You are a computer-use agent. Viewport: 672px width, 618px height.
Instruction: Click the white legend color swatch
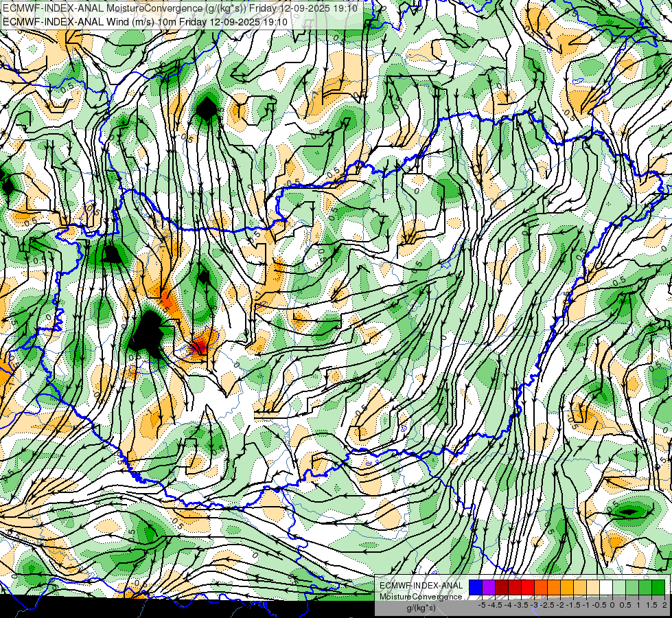click(x=606, y=587)
